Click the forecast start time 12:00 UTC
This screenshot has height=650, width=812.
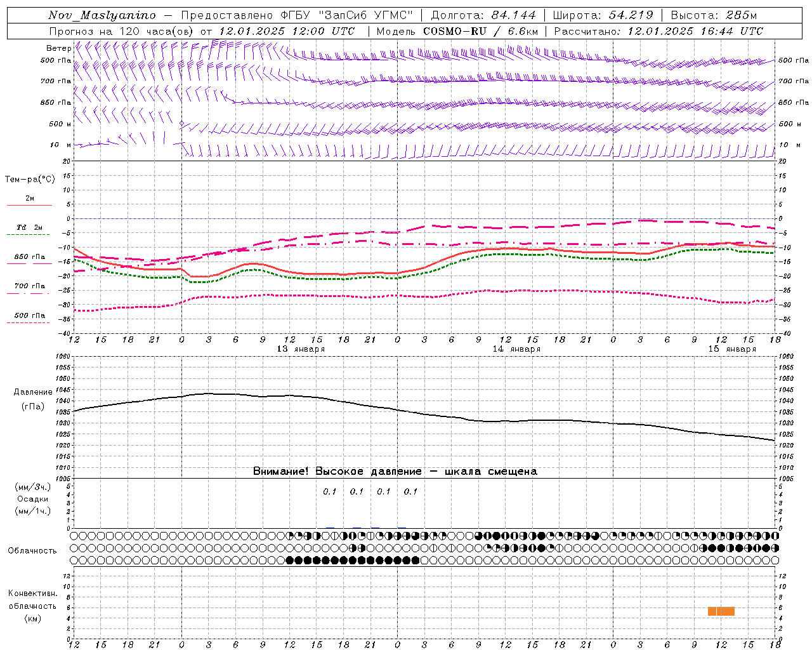click(x=323, y=31)
